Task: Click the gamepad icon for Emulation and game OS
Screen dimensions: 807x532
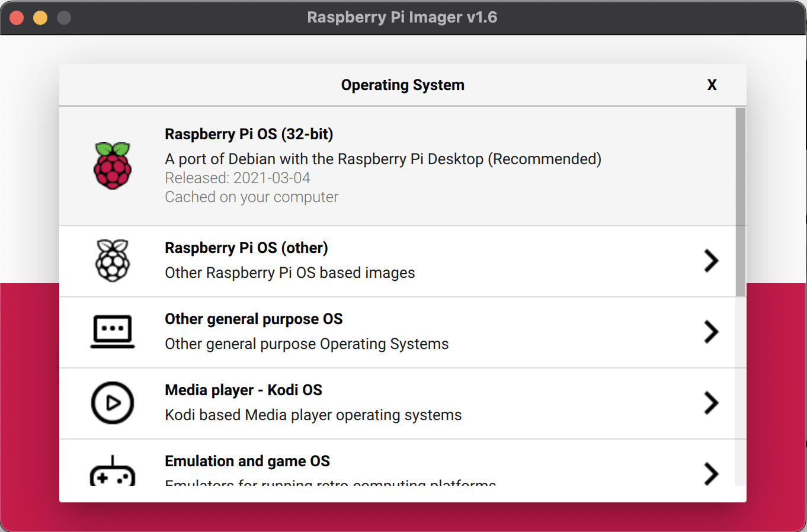Action: coord(113,471)
